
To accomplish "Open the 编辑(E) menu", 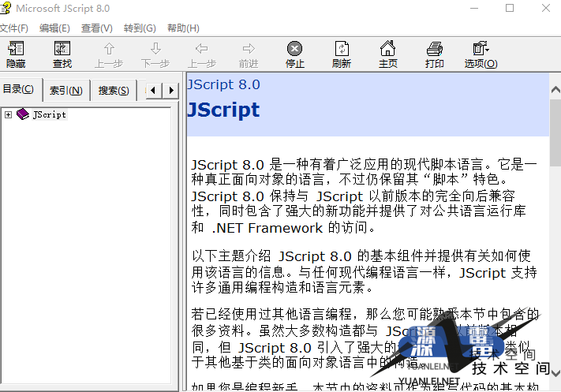I will point(54,28).
